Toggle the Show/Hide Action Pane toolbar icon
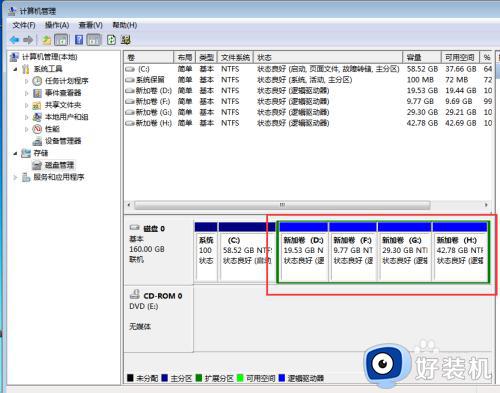 (94, 40)
